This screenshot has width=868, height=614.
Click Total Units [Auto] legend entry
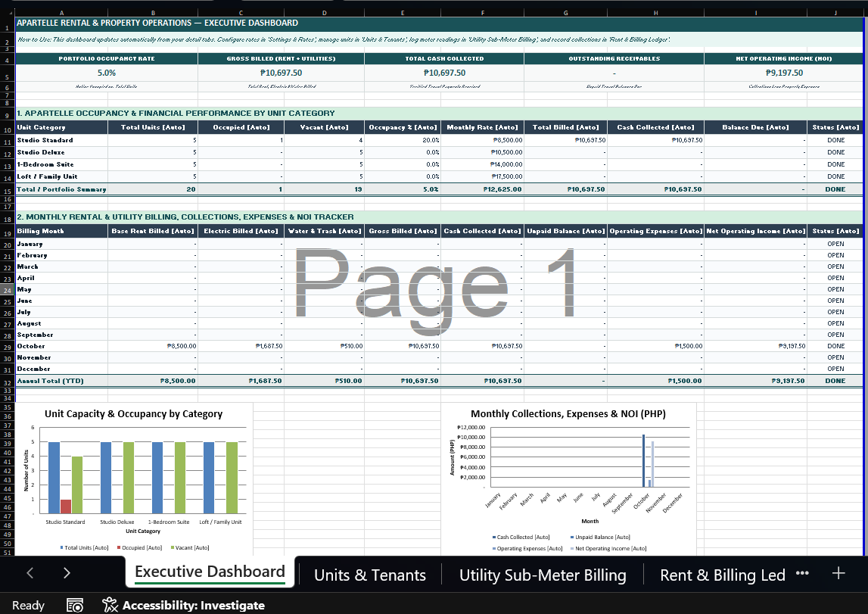click(84, 547)
